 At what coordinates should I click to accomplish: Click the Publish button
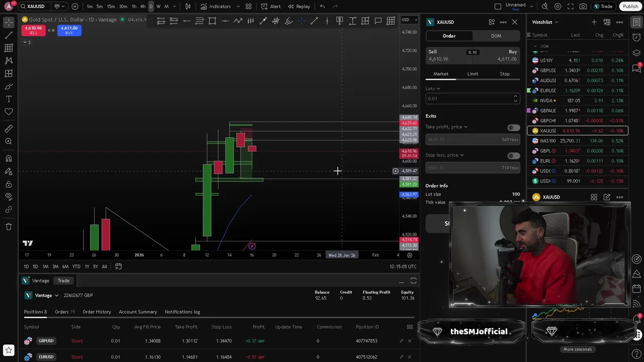click(x=630, y=7)
